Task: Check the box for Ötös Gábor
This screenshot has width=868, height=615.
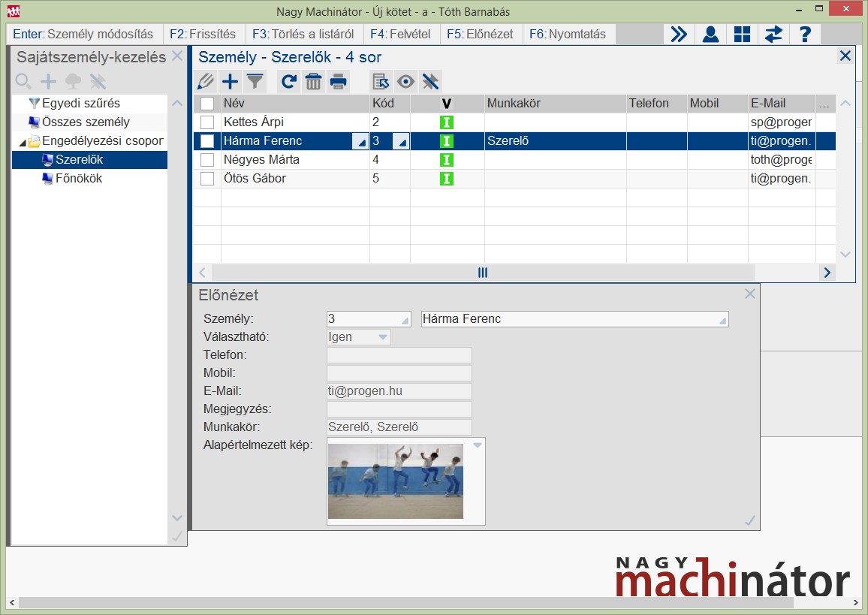Action: [207, 179]
